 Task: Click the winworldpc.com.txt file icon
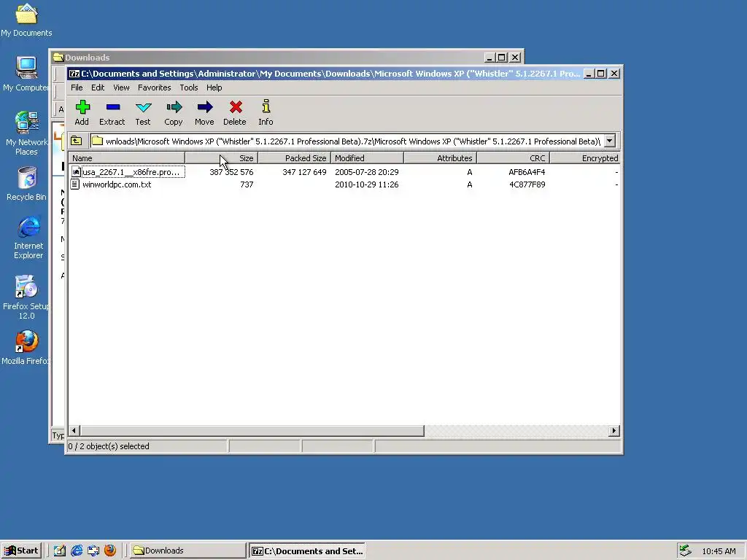75,184
